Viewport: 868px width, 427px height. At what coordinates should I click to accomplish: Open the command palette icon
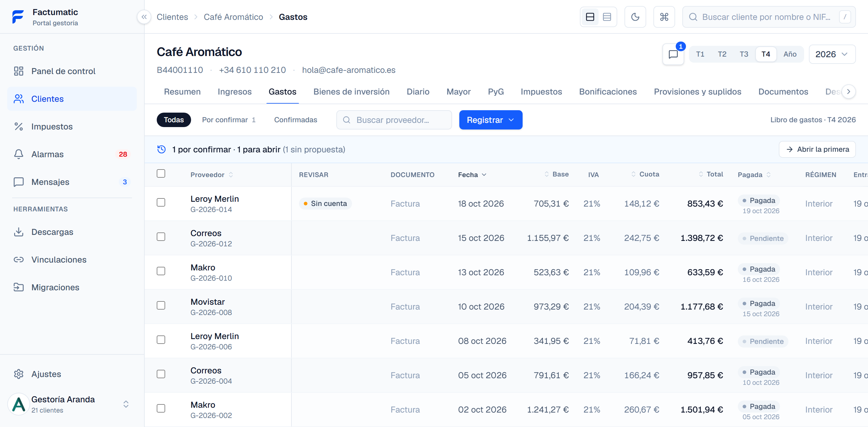point(664,17)
